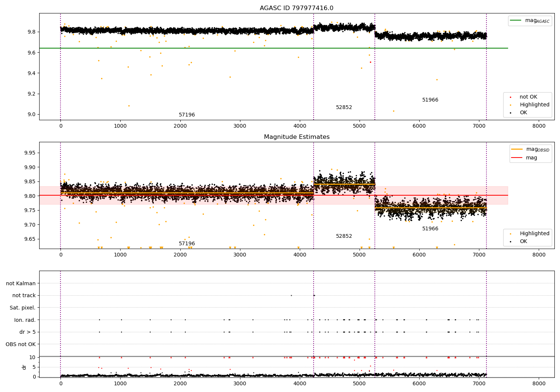Click the rotated 'dr' y-axis label
This screenshot has height=392, width=560.
24,367
